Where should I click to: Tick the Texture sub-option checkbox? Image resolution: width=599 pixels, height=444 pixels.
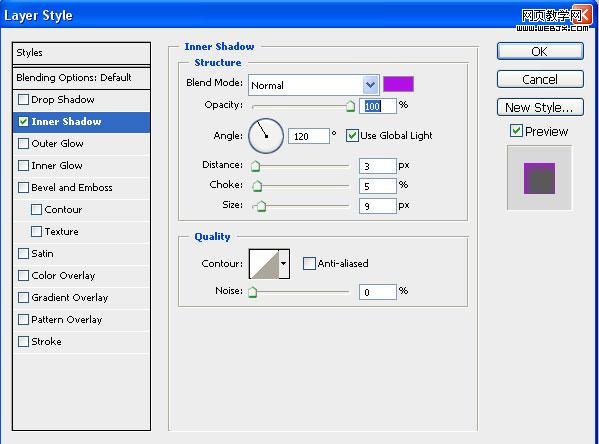tap(36, 232)
